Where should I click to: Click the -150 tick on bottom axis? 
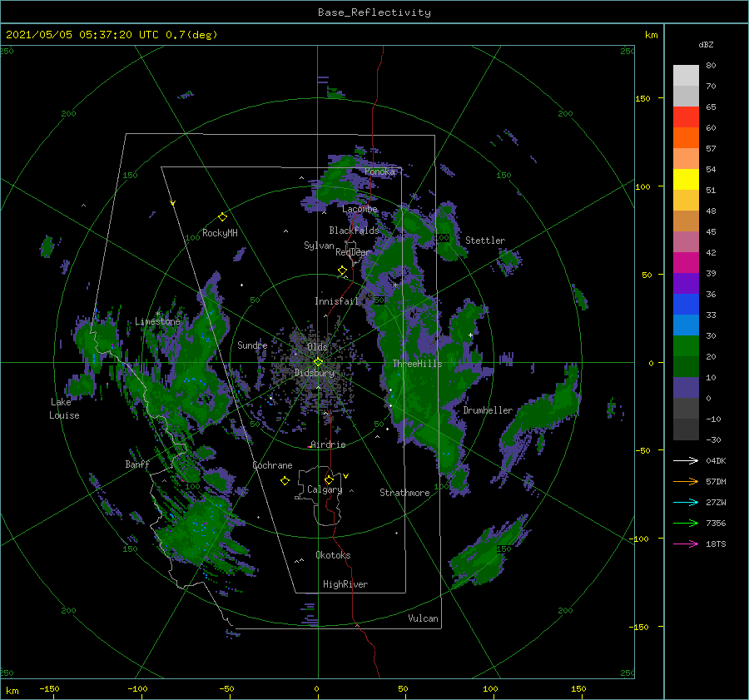(49, 689)
